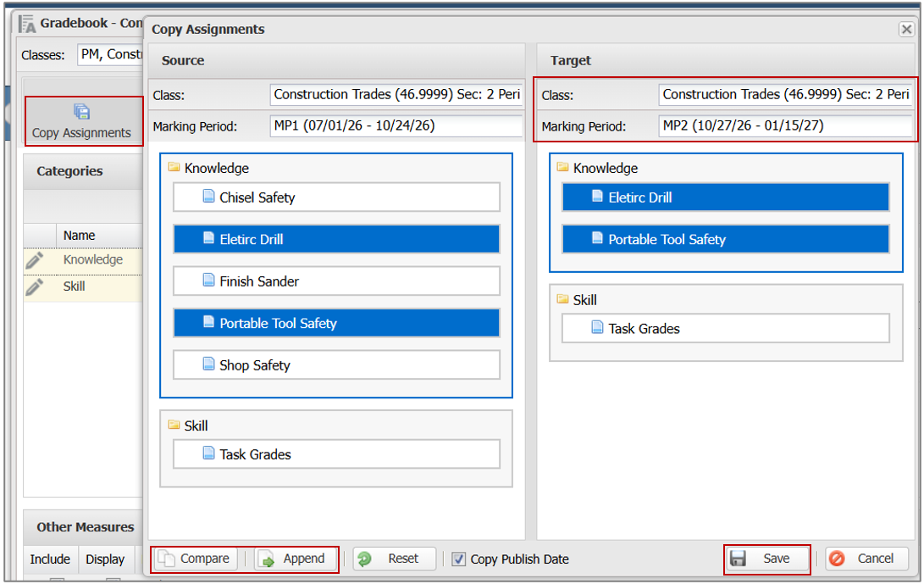
Task: Click the Gradebook window title icon
Action: coord(27,25)
